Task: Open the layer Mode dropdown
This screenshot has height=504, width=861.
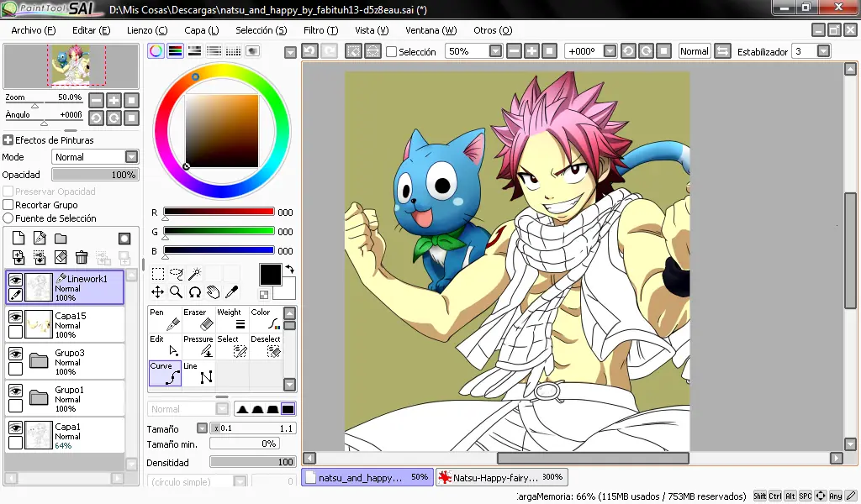Action: pos(131,157)
